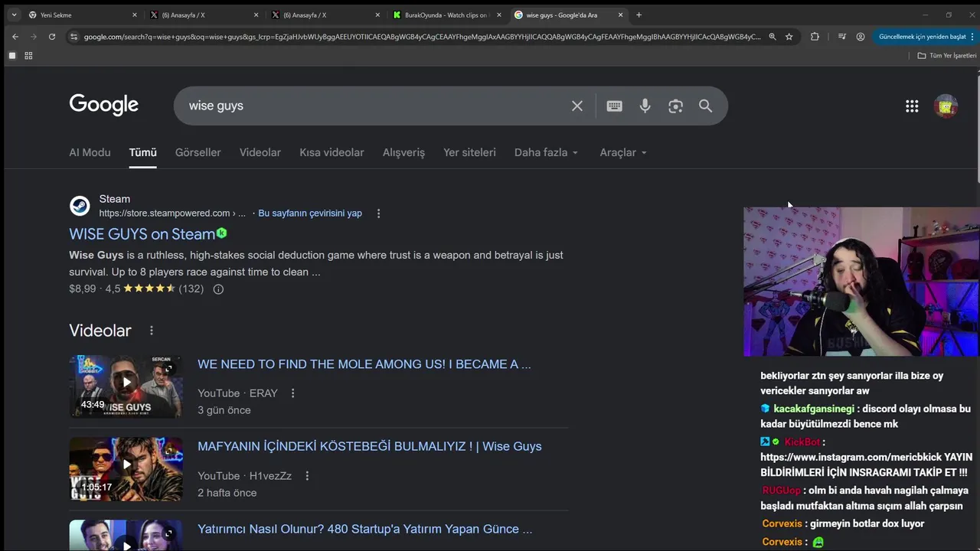
Task: Play the ERAY Wise Guys video thumbnail
Action: pyautogui.click(x=126, y=386)
